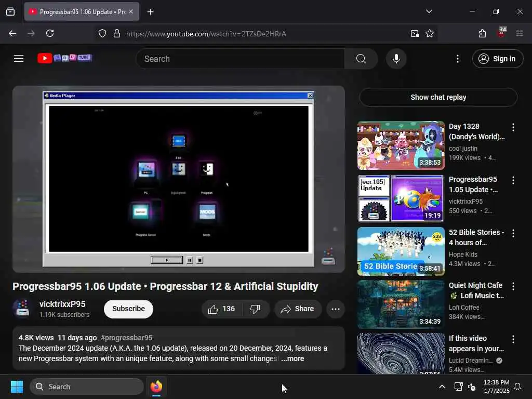532x399 pixels.
Task: Open tracking protection shield icon
Action: tap(102, 34)
